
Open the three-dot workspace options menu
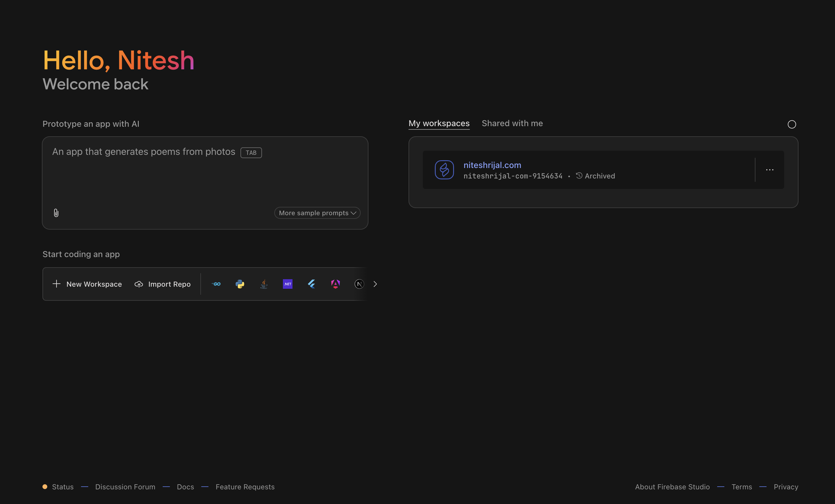(x=770, y=170)
